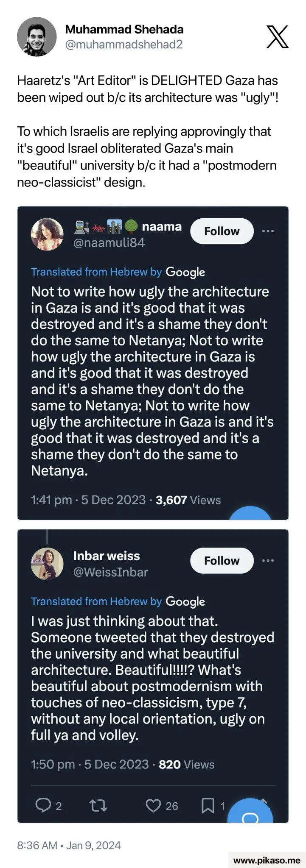Click the X logo icon

pyautogui.click(x=278, y=36)
